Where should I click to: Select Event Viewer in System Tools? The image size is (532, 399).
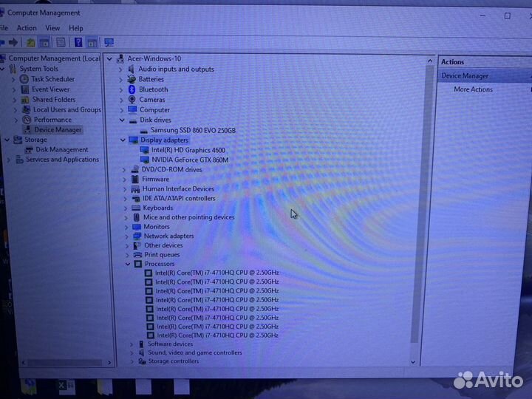click(50, 89)
